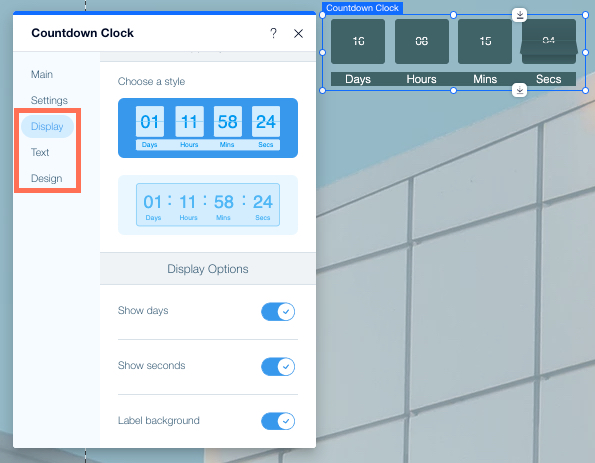
Task: Switch to the Design tab
Action: pyautogui.click(x=46, y=178)
